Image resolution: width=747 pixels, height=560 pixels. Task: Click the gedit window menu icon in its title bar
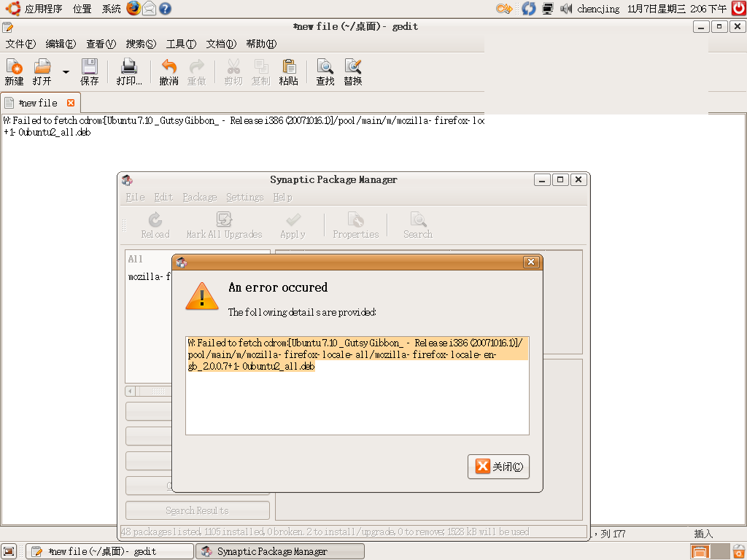point(7,27)
